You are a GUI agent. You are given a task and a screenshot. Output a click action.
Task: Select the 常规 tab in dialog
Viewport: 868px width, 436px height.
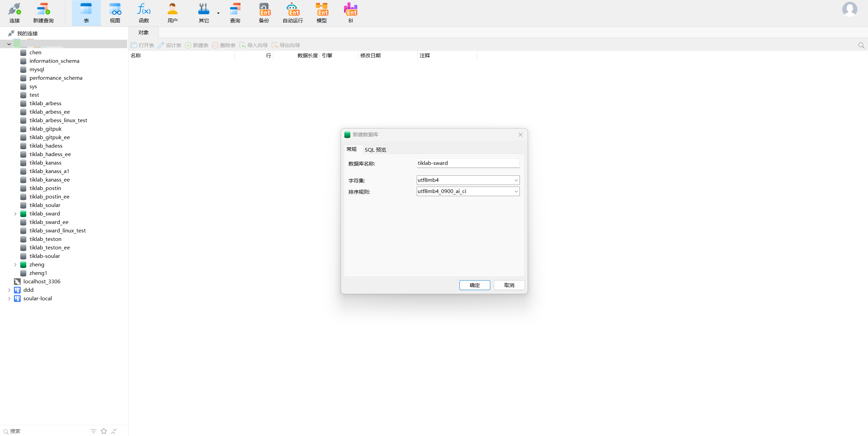(x=352, y=149)
